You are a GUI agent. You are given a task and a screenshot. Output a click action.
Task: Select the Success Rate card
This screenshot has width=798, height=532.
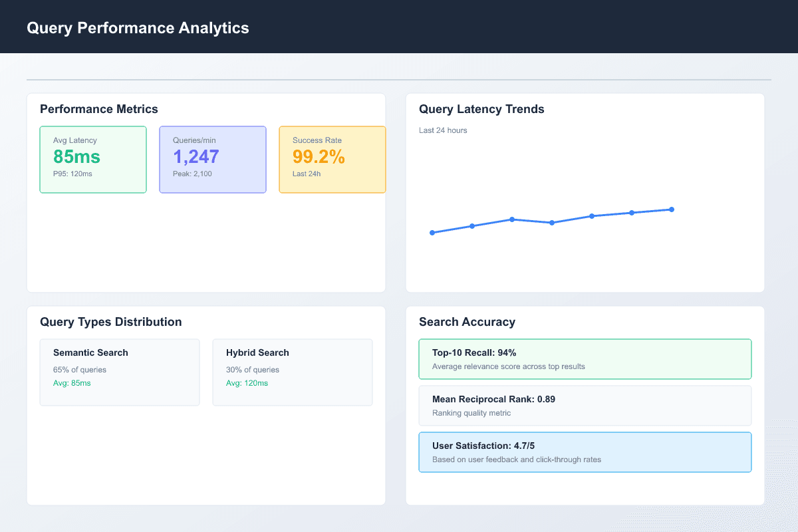[x=332, y=160]
